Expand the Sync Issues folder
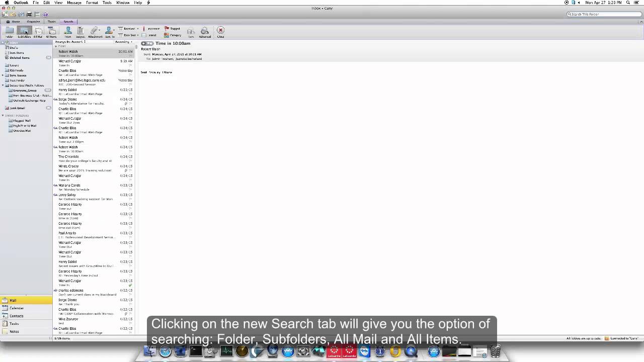The height and width of the screenshot is (362, 644). click(3, 75)
